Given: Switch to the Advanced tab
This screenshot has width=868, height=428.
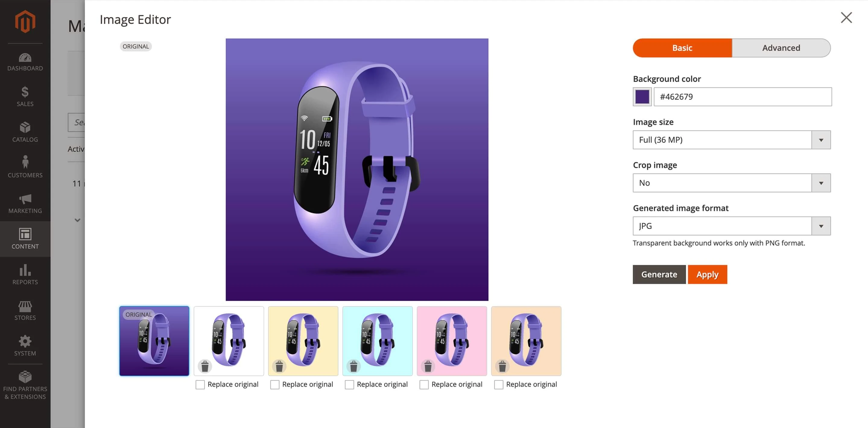Looking at the screenshot, I should pos(781,48).
